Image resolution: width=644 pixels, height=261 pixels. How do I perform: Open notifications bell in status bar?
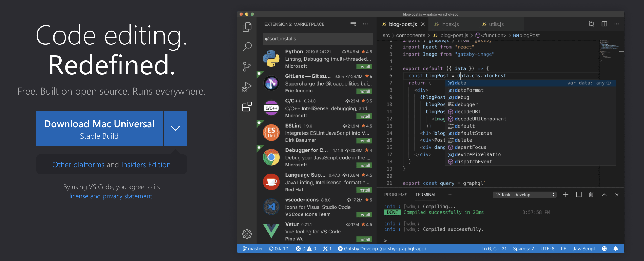pyautogui.click(x=616, y=248)
